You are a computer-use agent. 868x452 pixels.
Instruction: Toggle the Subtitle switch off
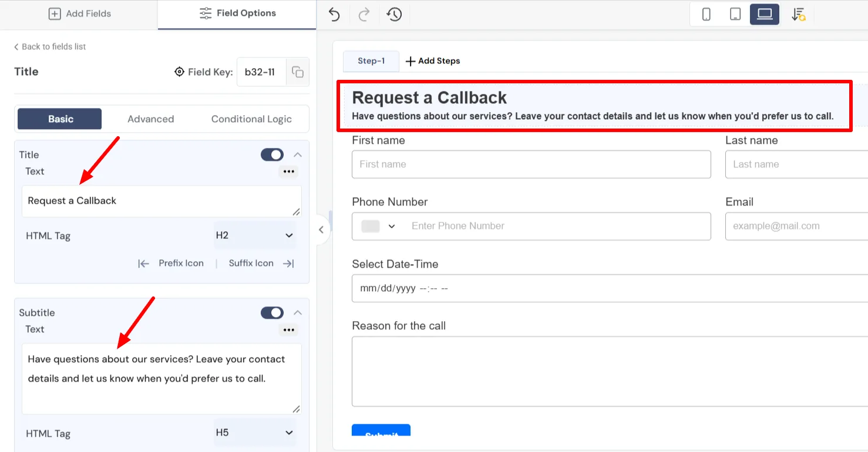click(x=272, y=313)
